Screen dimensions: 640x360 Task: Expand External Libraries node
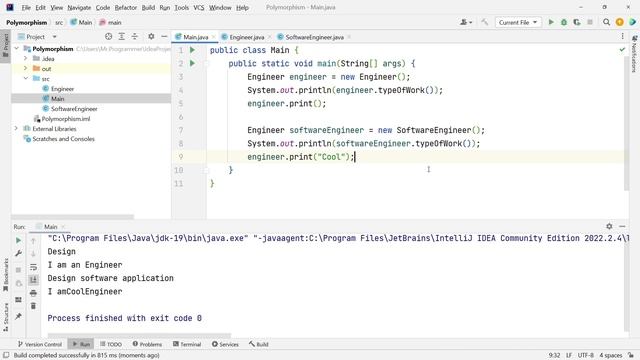point(17,129)
